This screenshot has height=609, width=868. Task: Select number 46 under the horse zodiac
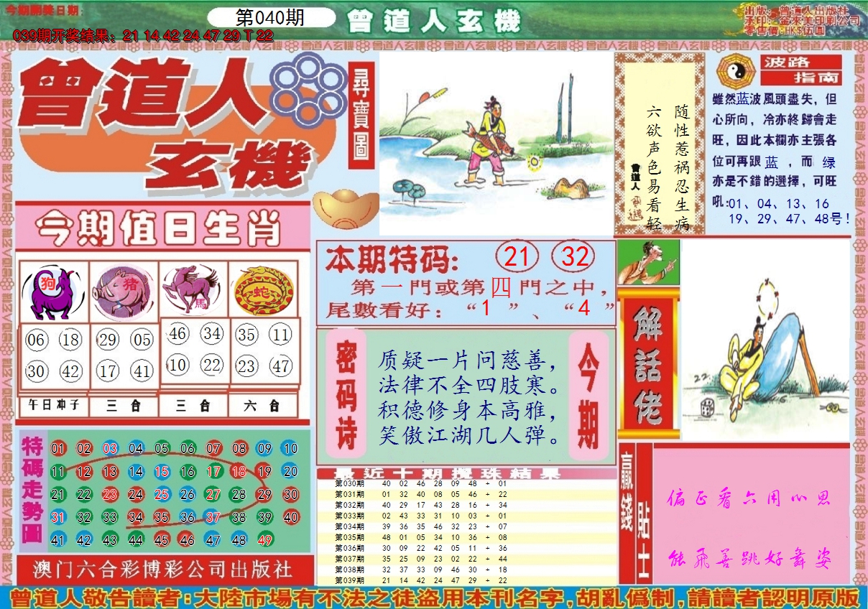tap(177, 333)
